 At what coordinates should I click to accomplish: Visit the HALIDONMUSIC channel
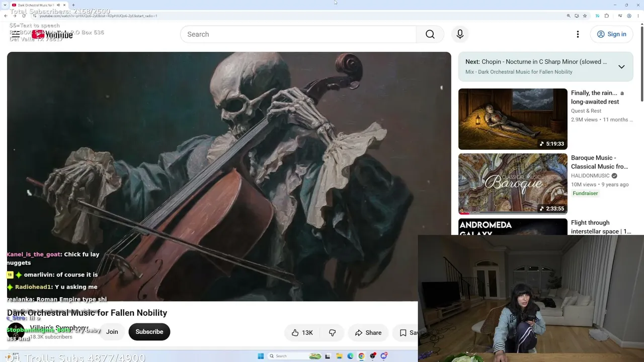[x=590, y=176]
